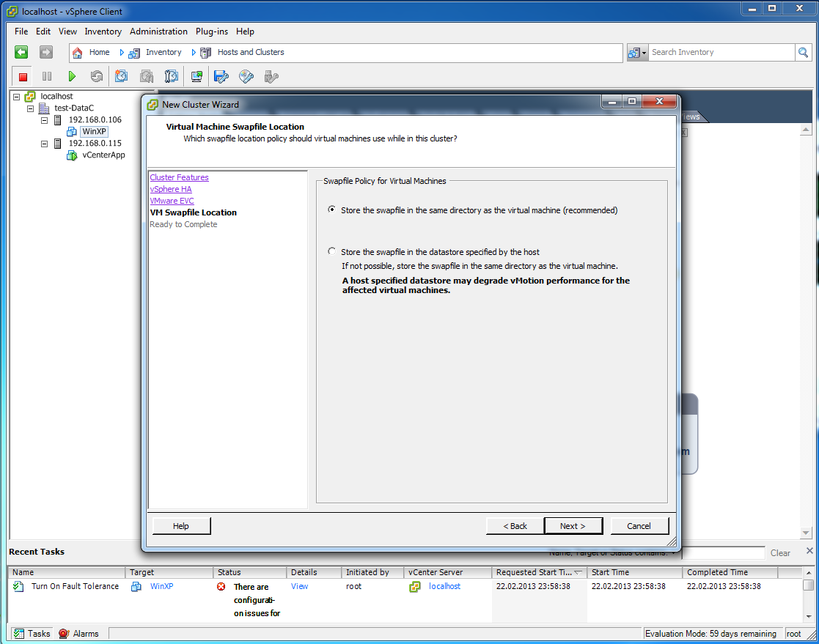The image size is (819, 644).
Task: Click the search magnifier icon
Action: coord(803,52)
